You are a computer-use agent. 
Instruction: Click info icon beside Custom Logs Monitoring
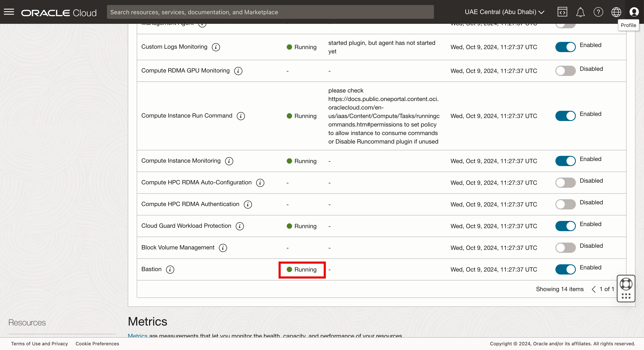point(216,47)
